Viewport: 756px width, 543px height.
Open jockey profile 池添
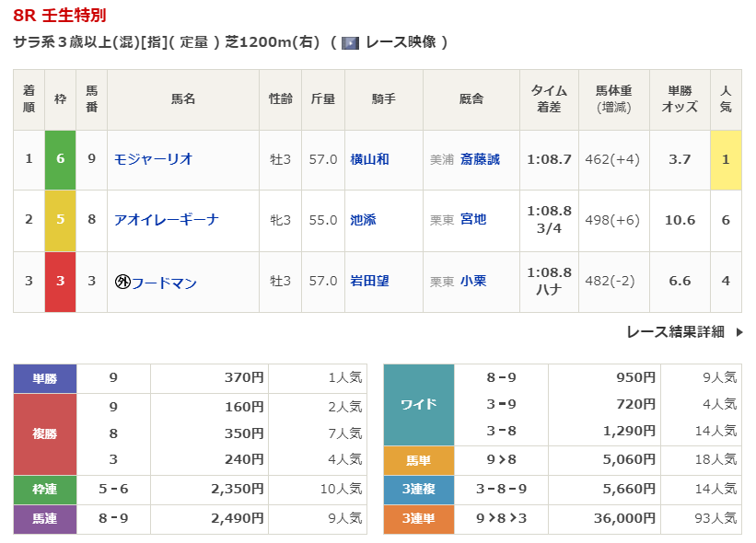(363, 220)
